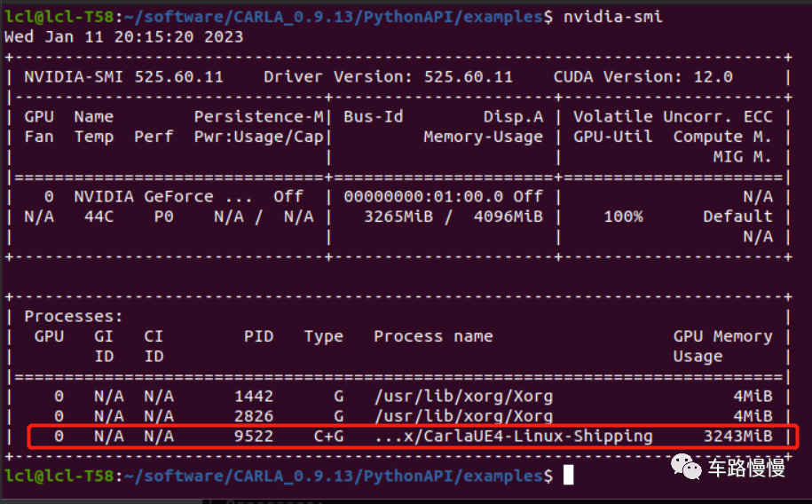Click the 'Compute M.' header
The height and width of the screenshot is (504, 812).
(x=722, y=138)
